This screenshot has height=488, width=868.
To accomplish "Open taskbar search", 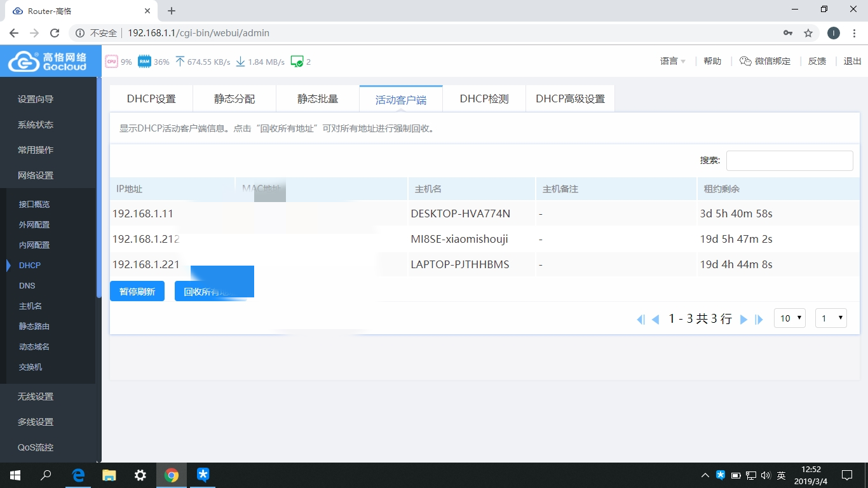I will click(x=46, y=475).
